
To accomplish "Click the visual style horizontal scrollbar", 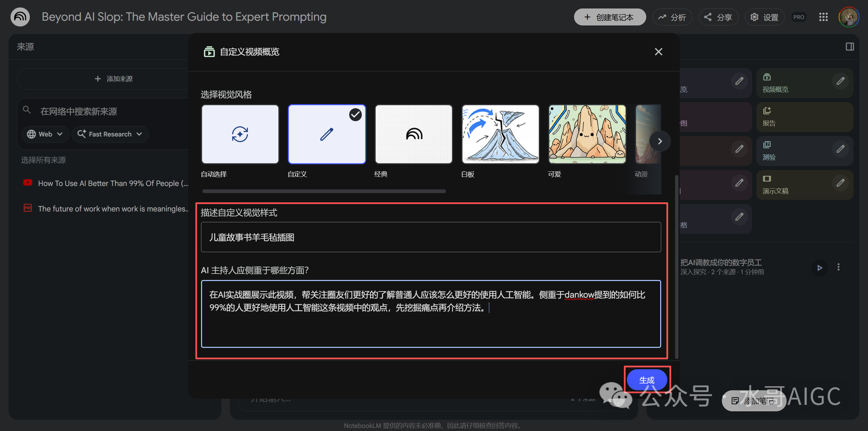I will 324,191.
